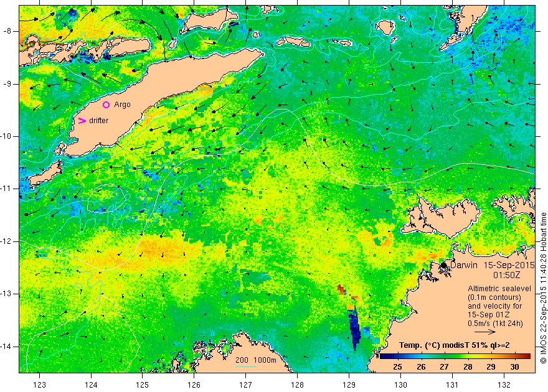Click the magenta Argo circle marker
Screen dimensions: 548x392
[106, 105]
